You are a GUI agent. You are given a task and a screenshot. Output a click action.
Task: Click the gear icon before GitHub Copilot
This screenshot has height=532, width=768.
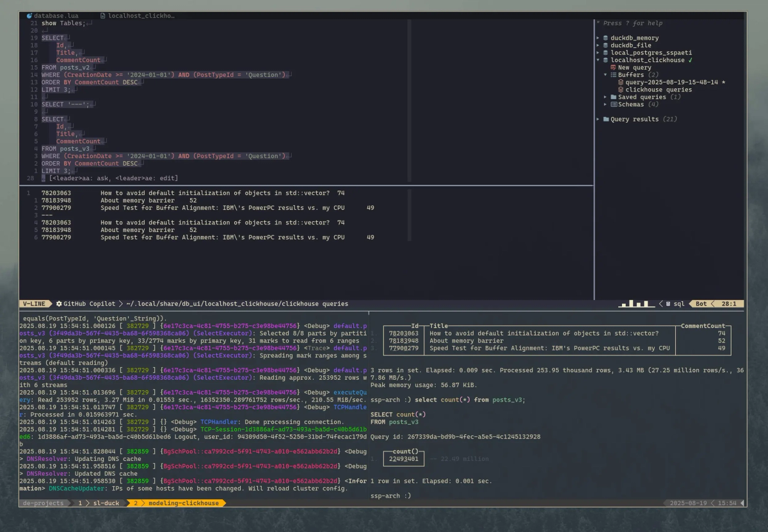[x=59, y=304]
